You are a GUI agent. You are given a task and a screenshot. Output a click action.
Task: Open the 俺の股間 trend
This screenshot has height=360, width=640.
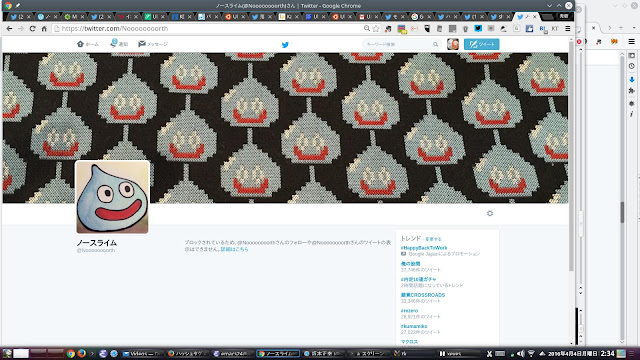pyautogui.click(x=410, y=264)
